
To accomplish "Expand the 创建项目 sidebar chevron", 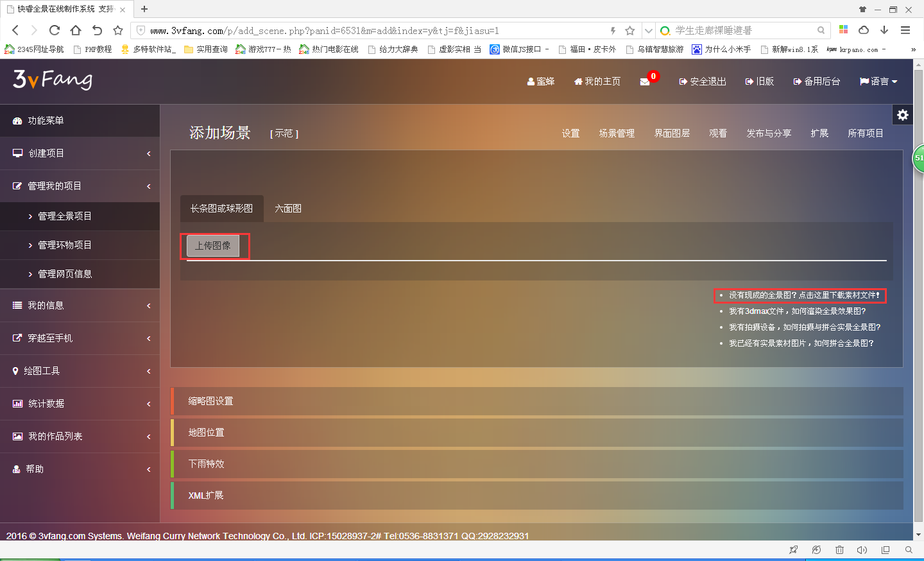I will point(149,153).
